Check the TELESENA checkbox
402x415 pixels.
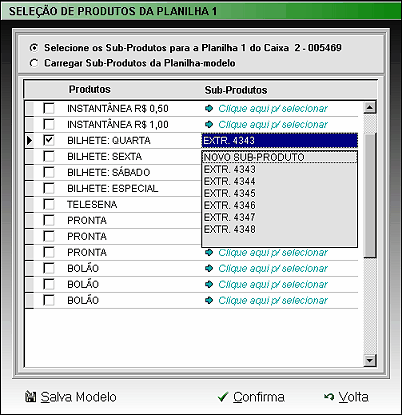click(x=49, y=204)
